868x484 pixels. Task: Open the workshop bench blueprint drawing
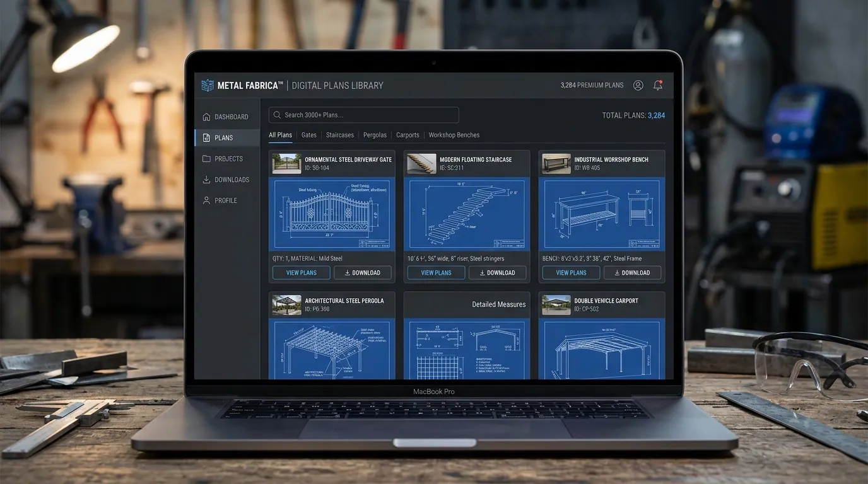coord(602,214)
